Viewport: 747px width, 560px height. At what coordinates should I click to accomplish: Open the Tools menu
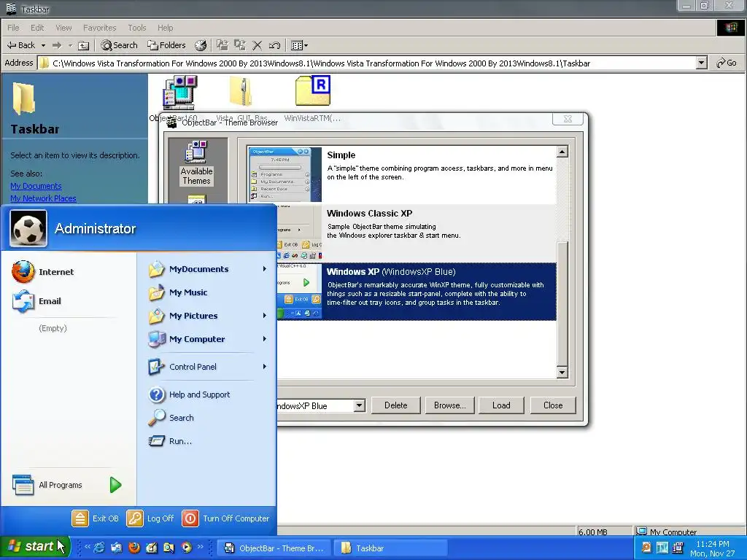tap(136, 28)
